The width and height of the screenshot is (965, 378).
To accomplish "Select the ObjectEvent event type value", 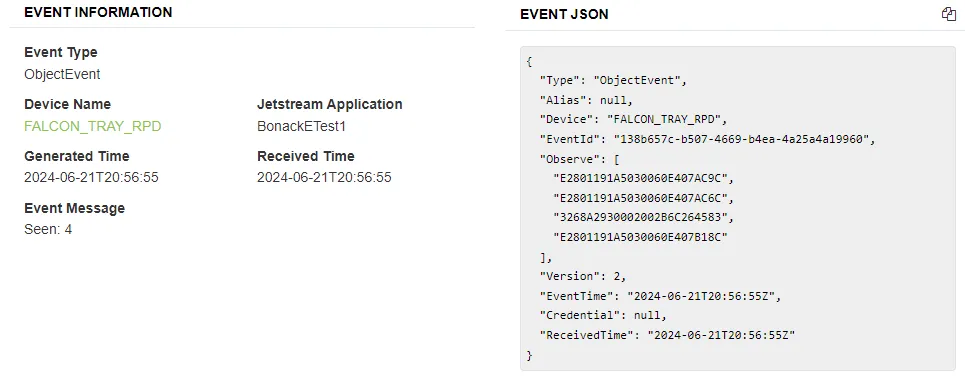I will [62, 74].
